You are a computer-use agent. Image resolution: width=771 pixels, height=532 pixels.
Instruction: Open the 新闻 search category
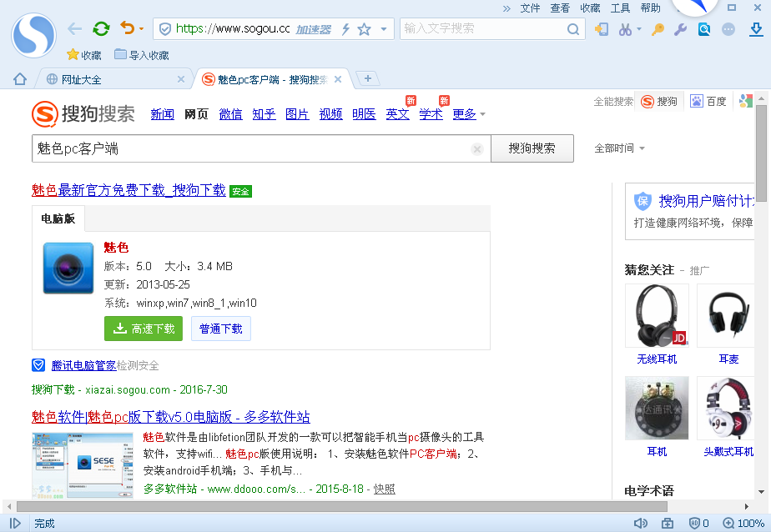tap(162, 114)
